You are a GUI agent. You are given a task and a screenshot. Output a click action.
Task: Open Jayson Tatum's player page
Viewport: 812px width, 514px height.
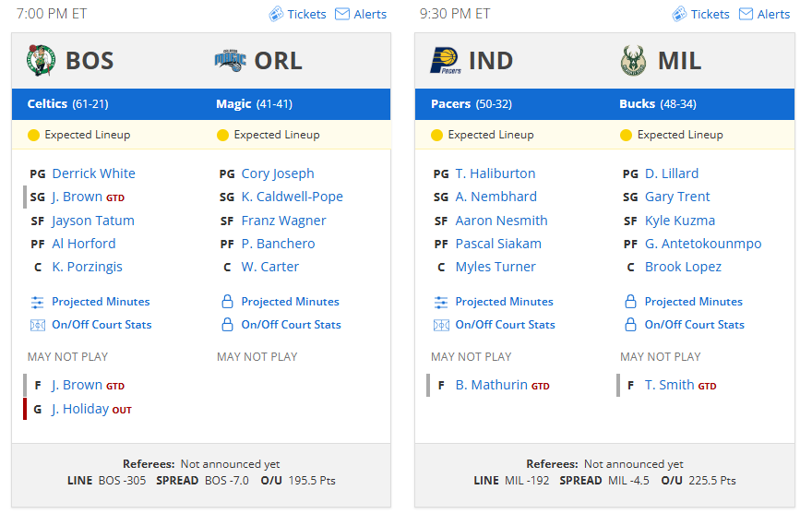point(93,221)
